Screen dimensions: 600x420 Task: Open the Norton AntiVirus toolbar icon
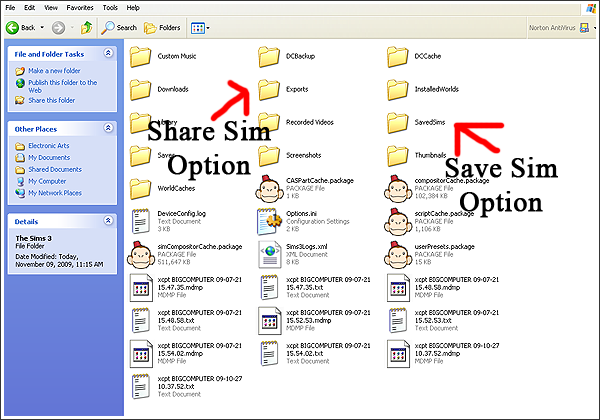pos(584,28)
